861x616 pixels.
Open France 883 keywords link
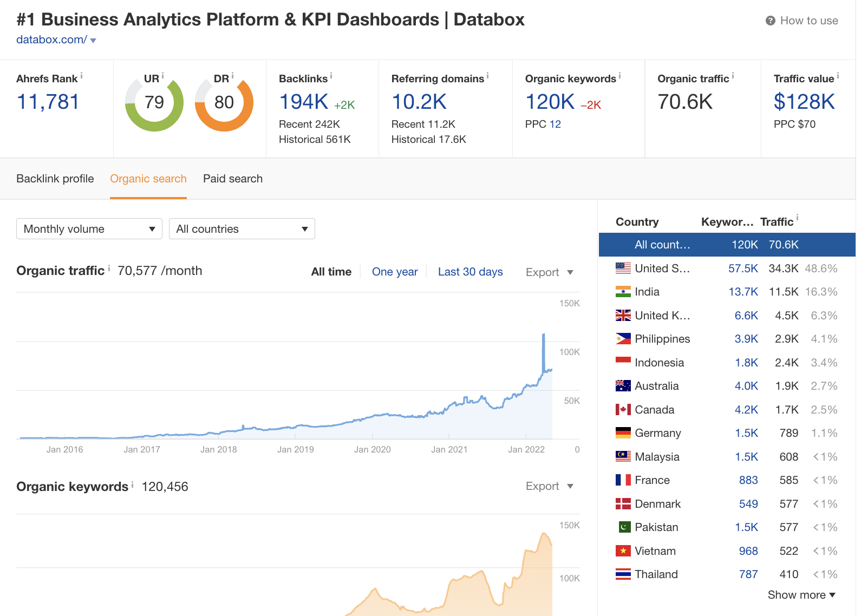748,480
